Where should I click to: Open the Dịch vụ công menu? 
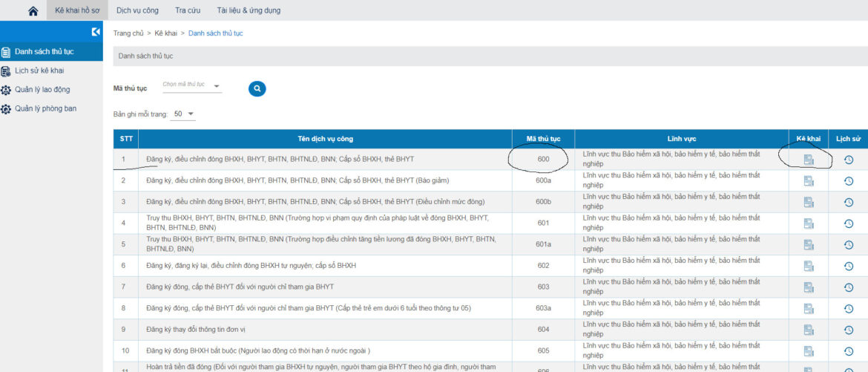(137, 11)
